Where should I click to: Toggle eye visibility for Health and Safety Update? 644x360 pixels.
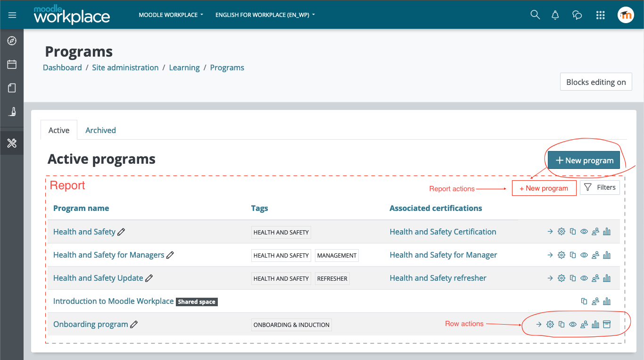pos(584,278)
